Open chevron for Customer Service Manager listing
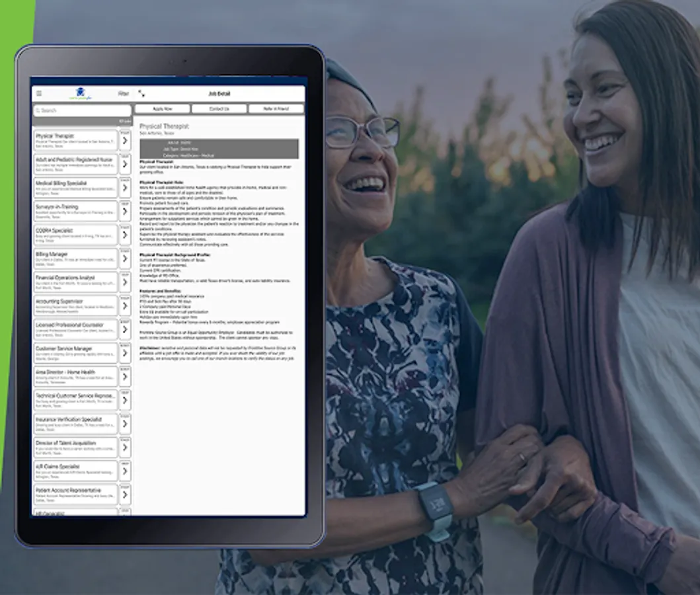The image size is (700, 595). (125, 354)
